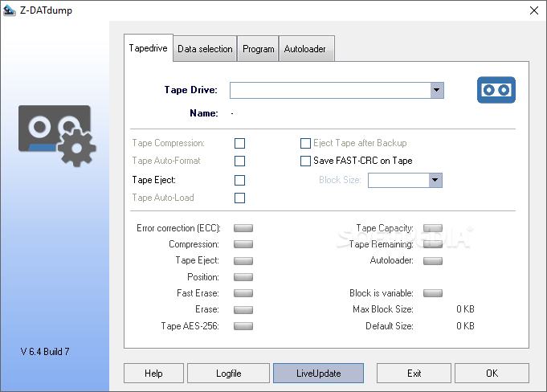Enable Save FAST-CRC on Tape
Screen dimensions: 547x392
pyautogui.click(x=305, y=161)
